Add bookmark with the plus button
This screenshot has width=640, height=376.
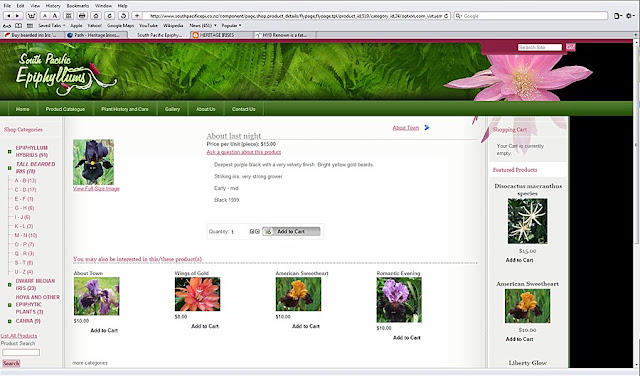tap(137, 16)
